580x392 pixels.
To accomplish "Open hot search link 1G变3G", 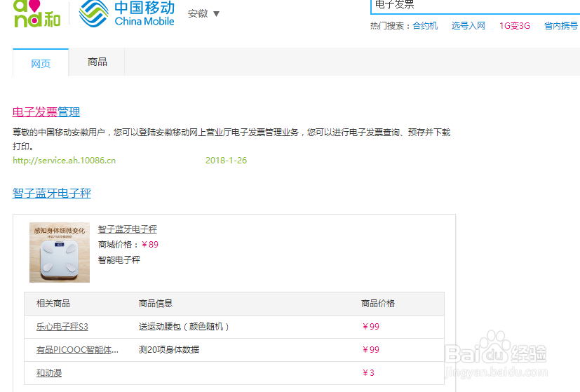I will (515, 26).
